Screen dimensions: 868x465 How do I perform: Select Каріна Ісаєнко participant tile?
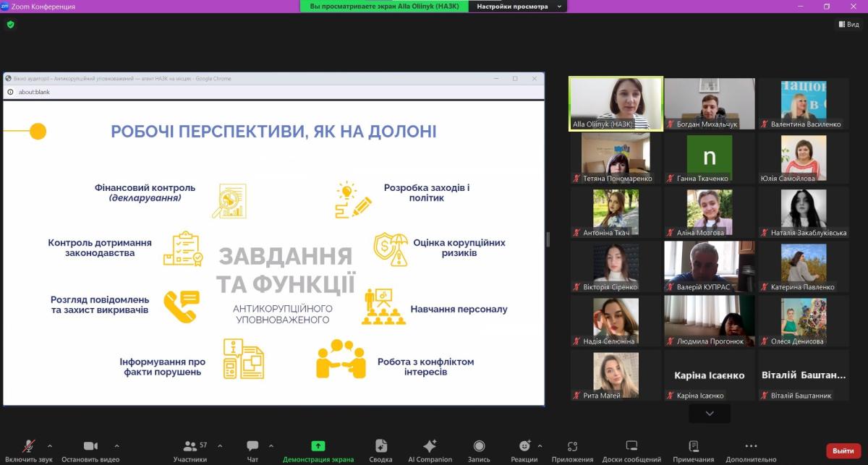(710, 375)
